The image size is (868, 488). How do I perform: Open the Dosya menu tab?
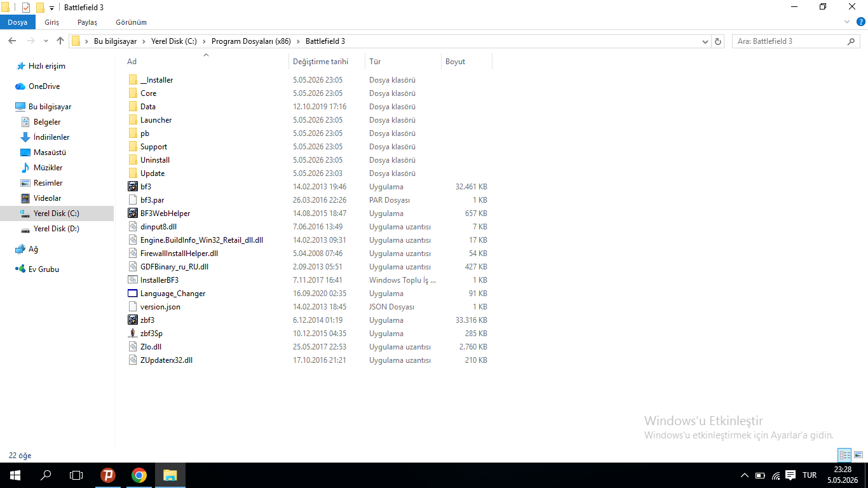point(18,22)
